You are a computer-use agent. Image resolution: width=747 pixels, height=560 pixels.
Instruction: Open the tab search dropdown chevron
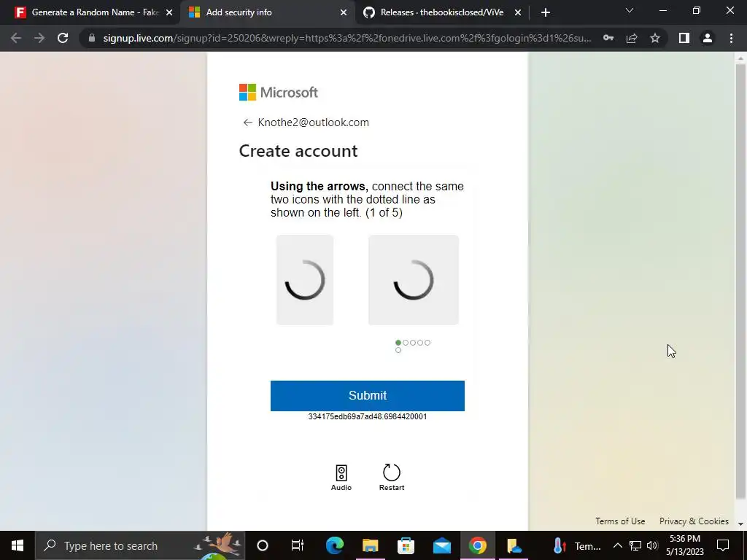(630, 10)
